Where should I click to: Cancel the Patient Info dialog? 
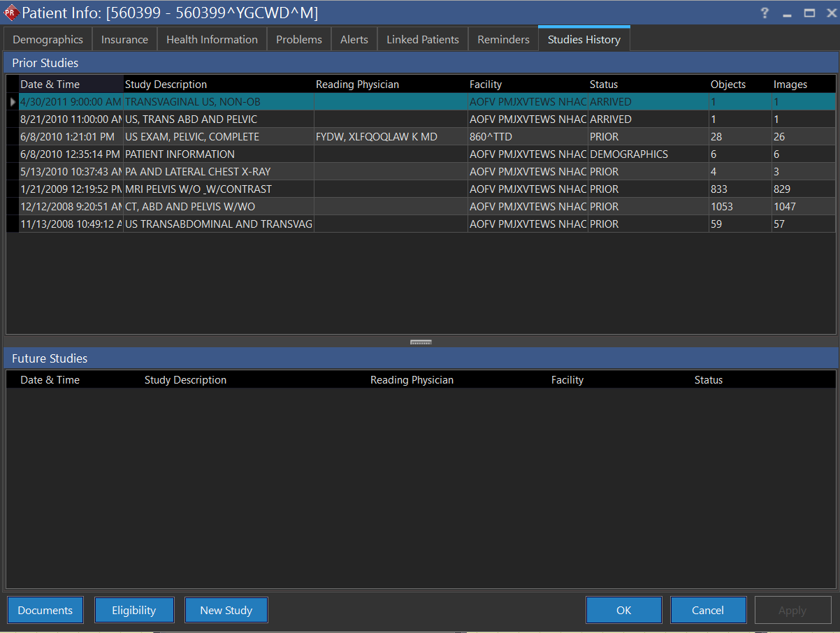tap(707, 610)
